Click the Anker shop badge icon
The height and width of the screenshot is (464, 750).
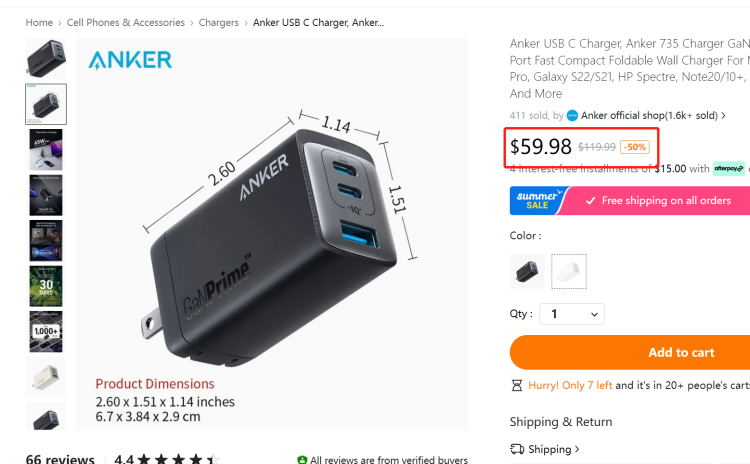(572, 115)
